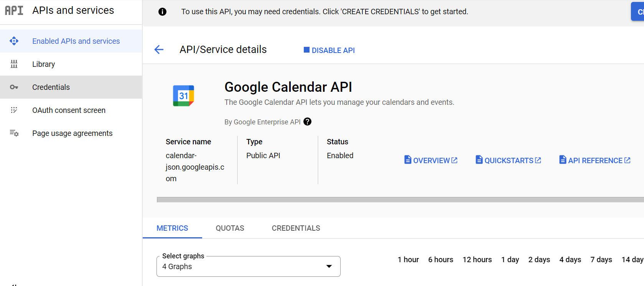Select the 14 days time range
This screenshot has width=644, height=286.
pos(632,260)
